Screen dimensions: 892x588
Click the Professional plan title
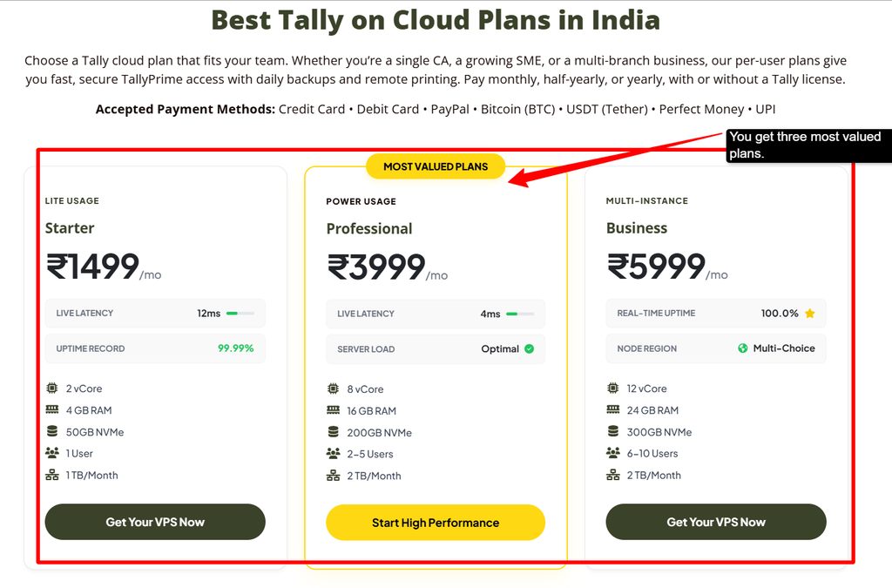pos(369,228)
